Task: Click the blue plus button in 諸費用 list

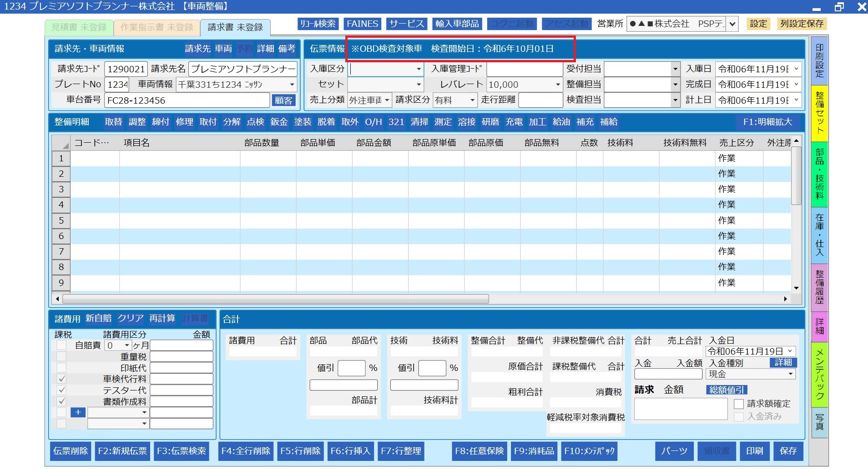Action: coord(78,412)
